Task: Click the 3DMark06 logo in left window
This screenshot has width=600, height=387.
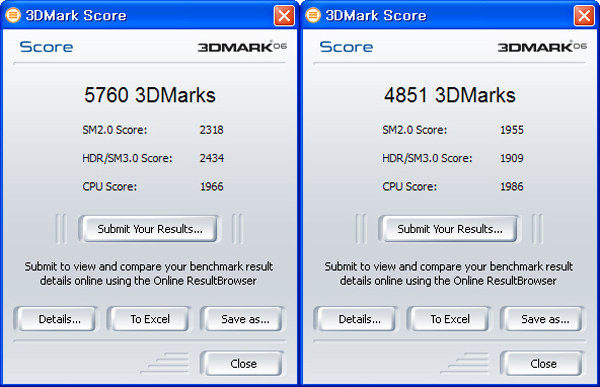Action: (x=242, y=46)
